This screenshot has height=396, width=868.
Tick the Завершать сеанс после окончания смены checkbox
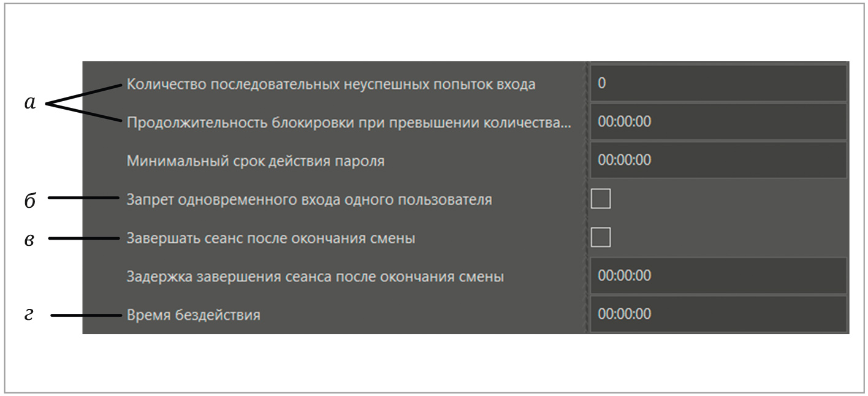[600, 237]
